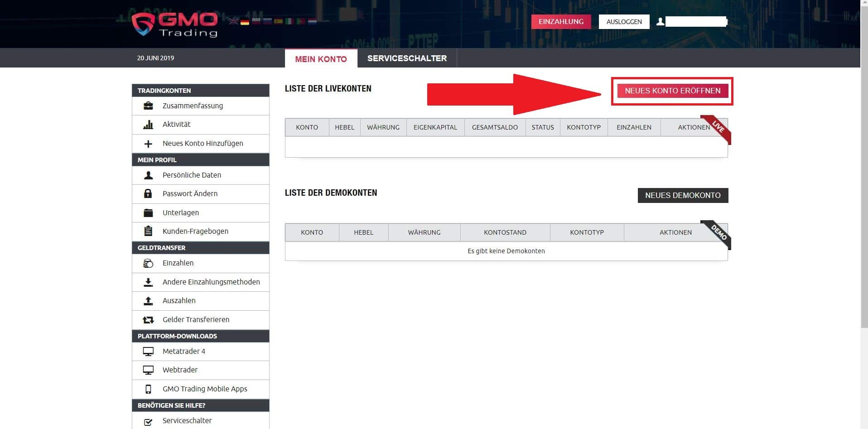
Task: Click the Liste der Livekonten heading
Action: [328, 89]
